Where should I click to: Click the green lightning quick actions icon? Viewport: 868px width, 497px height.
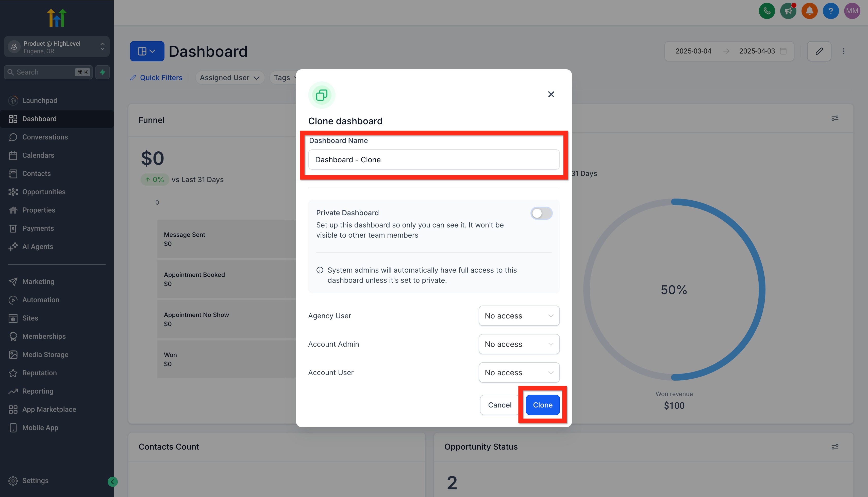point(103,72)
